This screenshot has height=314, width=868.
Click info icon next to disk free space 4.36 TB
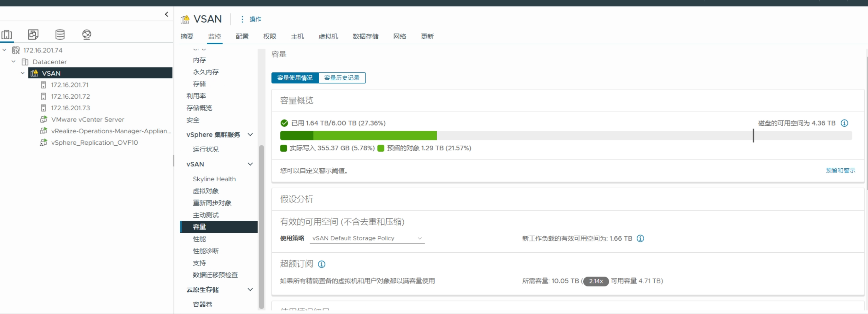844,123
